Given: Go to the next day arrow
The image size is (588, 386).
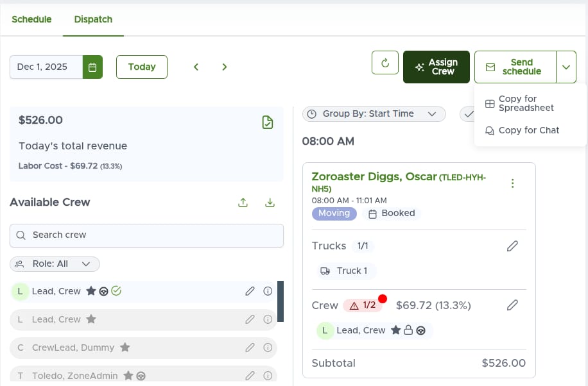Looking at the screenshot, I should 224,67.
